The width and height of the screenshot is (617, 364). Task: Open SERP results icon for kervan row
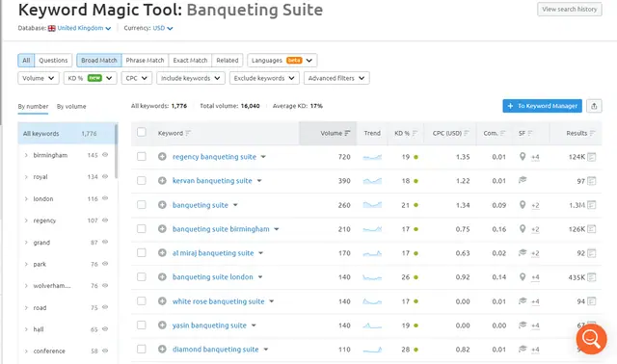[591, 181]
